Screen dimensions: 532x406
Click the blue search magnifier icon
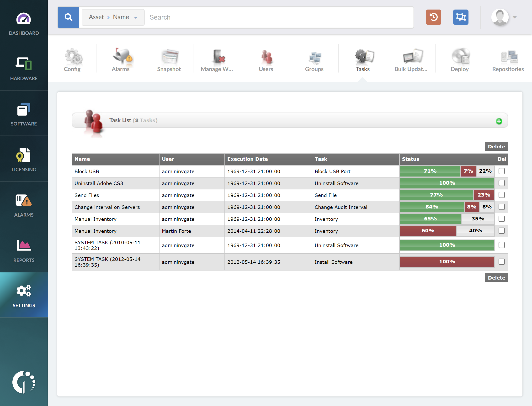(x=69, y=17)
